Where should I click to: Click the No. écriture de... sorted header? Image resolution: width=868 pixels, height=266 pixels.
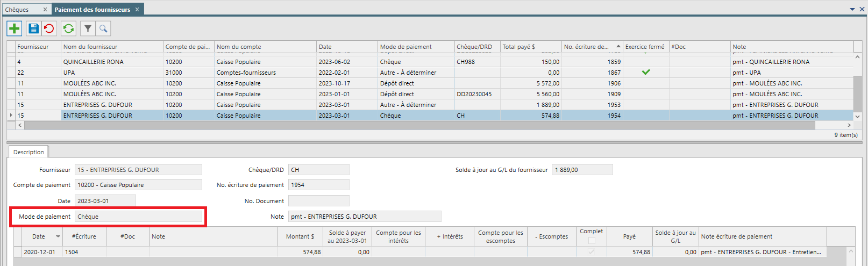tap(592, 47)
